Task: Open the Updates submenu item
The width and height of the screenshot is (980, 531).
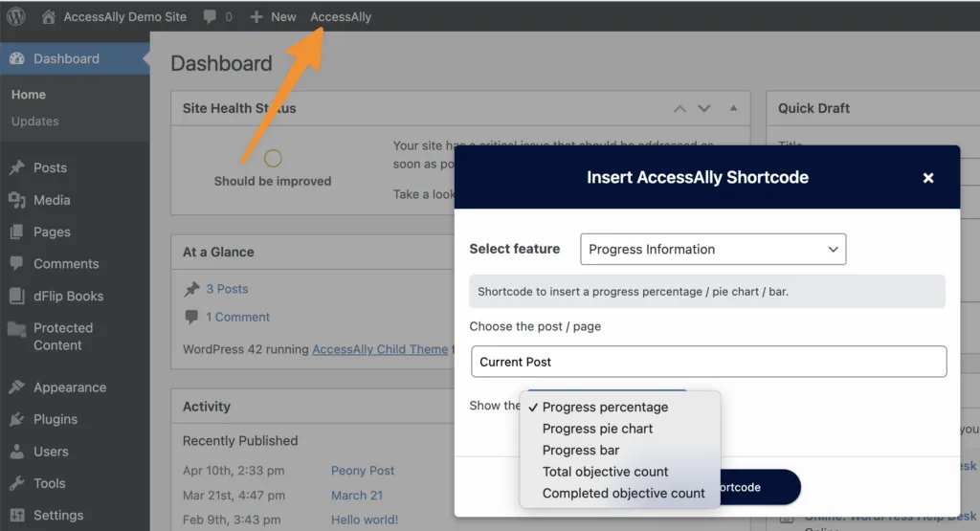Action: 35,122
